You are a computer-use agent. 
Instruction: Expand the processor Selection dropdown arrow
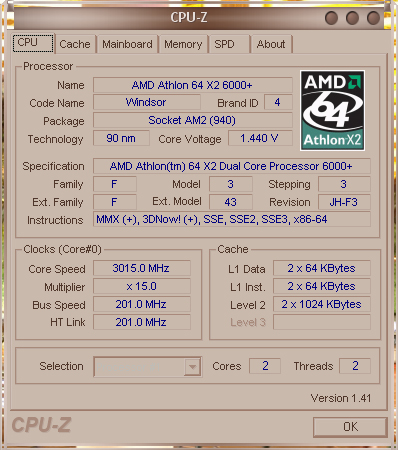pos(192,367)
